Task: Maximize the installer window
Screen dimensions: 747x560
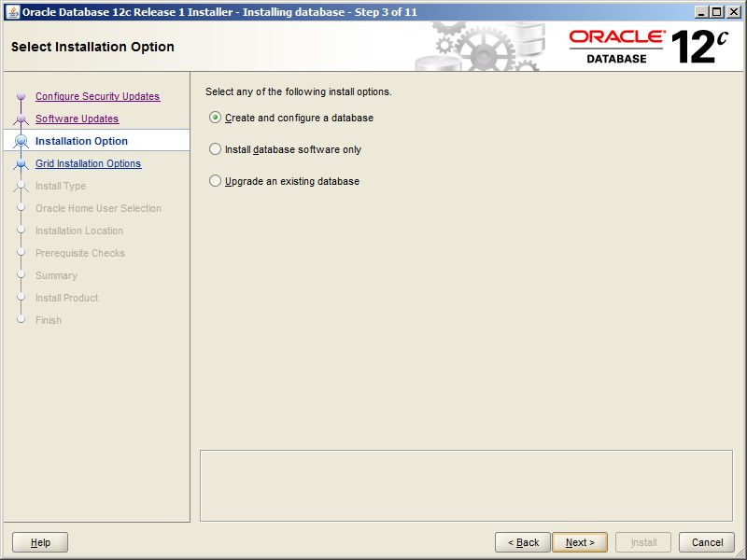Action: pos(716,12)
